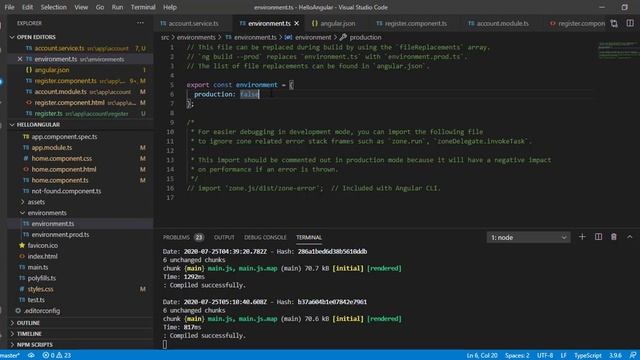The image size is (640, 360).
Task: Switch to the account.service.ts tab
Action: pos(193,23)
